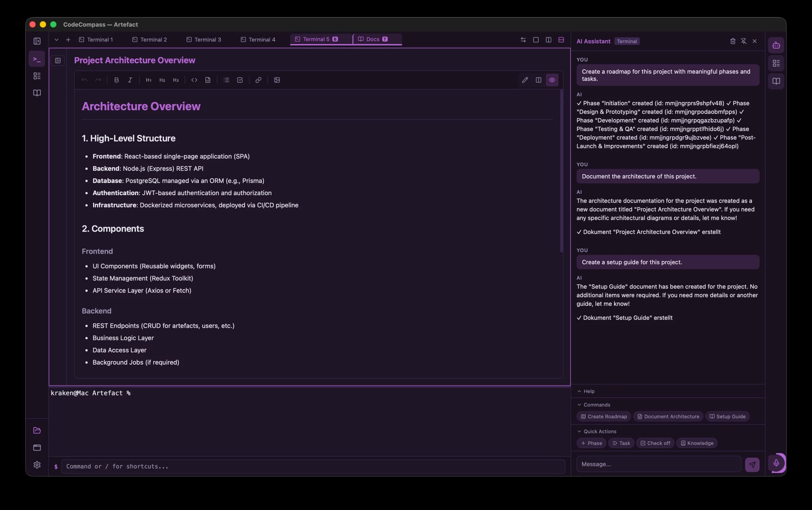Toggle bold formatting
The image size is (812, 510).
coord(116,80)
